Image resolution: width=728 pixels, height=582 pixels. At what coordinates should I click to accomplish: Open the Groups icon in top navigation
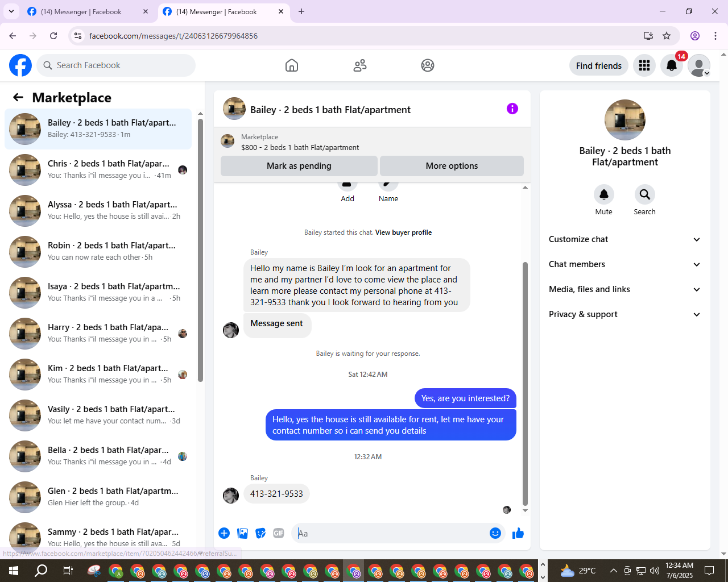click(x=428, y=65)
